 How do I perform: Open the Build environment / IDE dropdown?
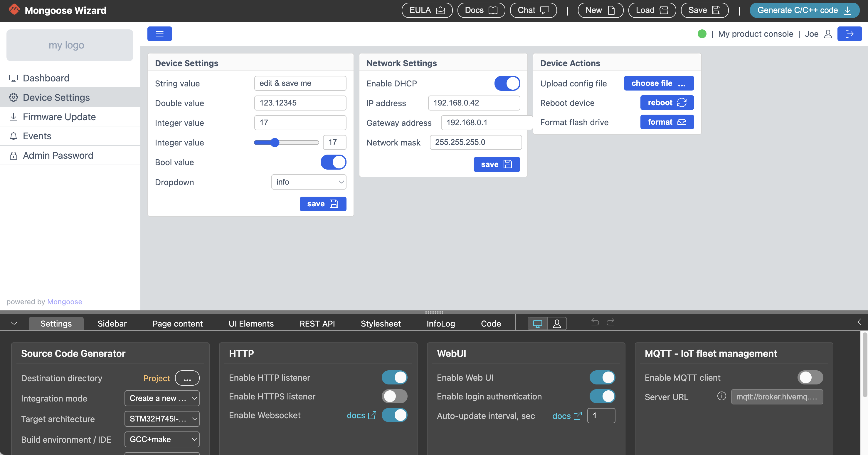point(162,439)
